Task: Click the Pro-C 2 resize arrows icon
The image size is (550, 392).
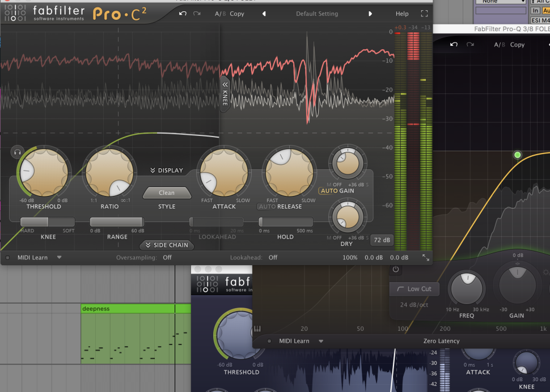Action: pos(426,258)
